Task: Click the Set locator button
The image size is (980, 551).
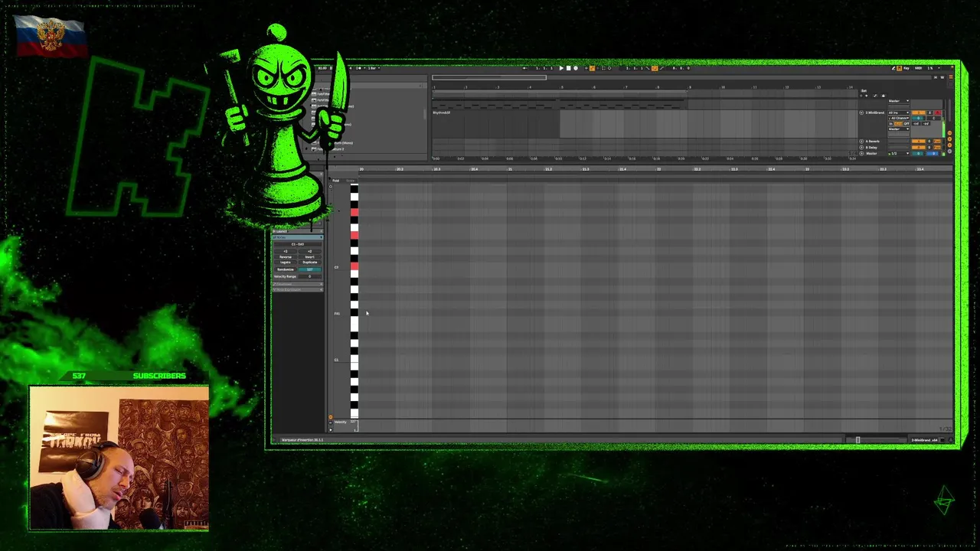Action: coord(864,91)
